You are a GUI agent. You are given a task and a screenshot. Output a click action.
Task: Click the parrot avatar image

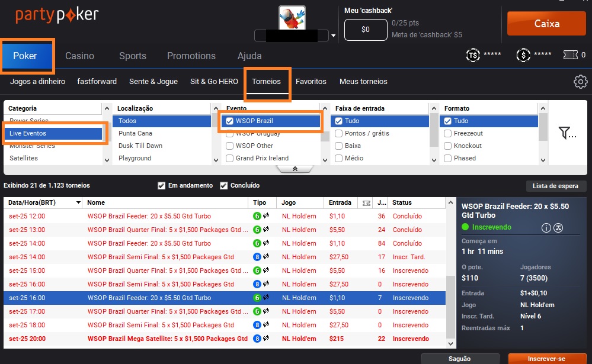point(292,17)
